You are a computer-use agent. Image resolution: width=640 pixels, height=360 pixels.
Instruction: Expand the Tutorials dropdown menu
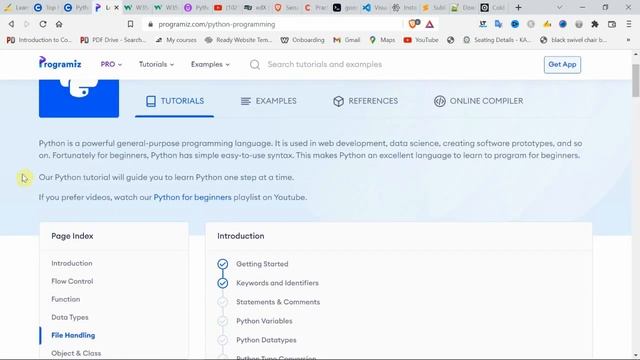pos(156,64)
